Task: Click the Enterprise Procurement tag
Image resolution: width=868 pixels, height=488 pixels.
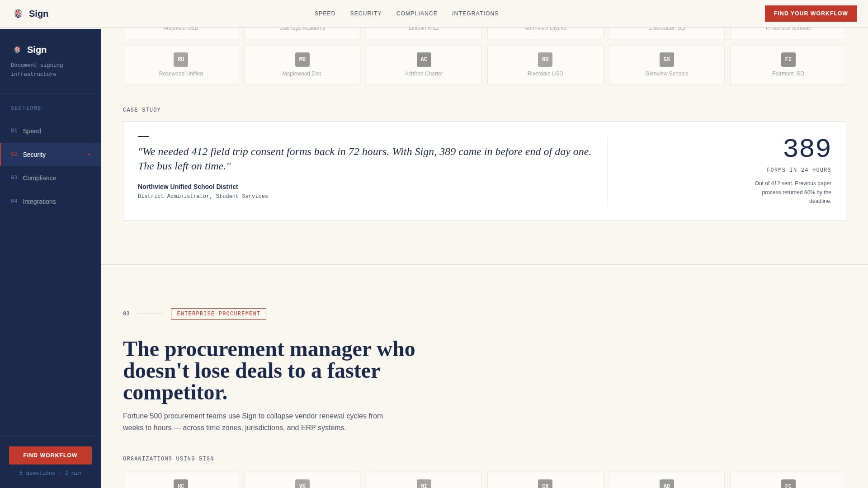Action: 218,314
